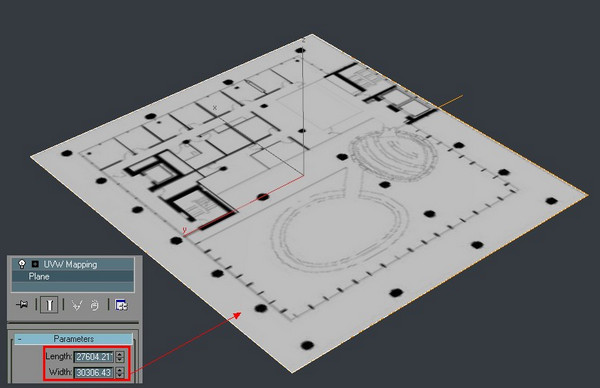Click the red Y axis gizmo label
The image size is (600, 388).
coord(184,230)
